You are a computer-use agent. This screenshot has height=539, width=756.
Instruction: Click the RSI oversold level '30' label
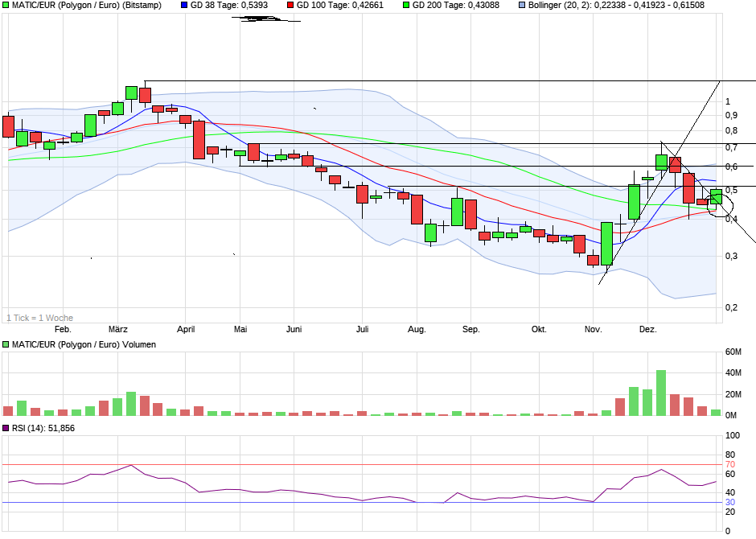(x=730, y=502)
